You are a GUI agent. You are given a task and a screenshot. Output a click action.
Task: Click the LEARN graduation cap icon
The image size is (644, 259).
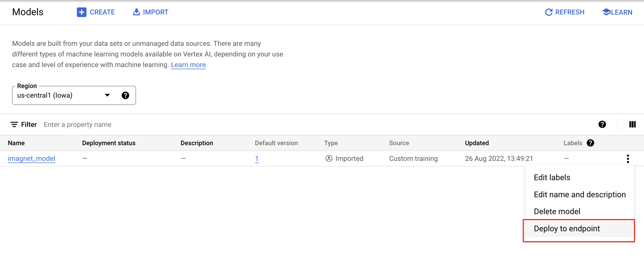pyautogui.click(x=606, y=12)
